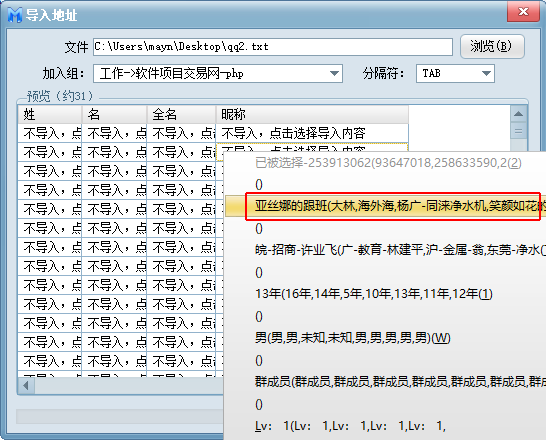Click the 浏览(B) browse button
546x440 pixels.
492,46
